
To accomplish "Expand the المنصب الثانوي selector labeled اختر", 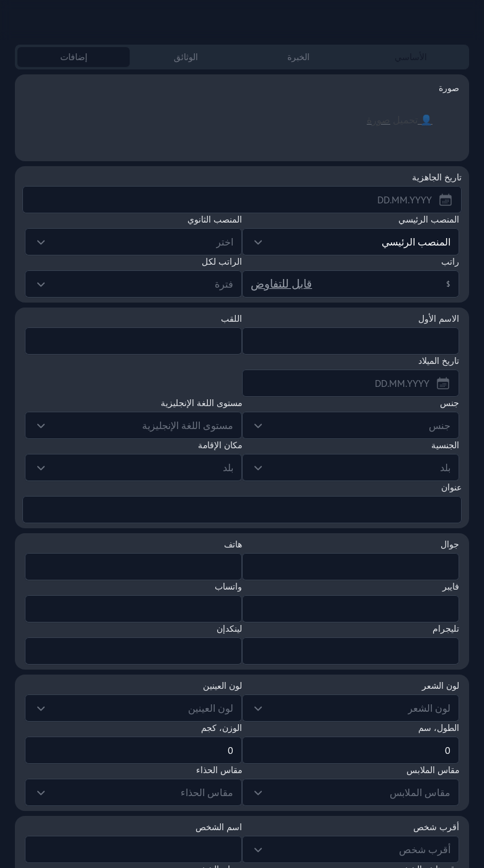I will [x=133, y=242].
